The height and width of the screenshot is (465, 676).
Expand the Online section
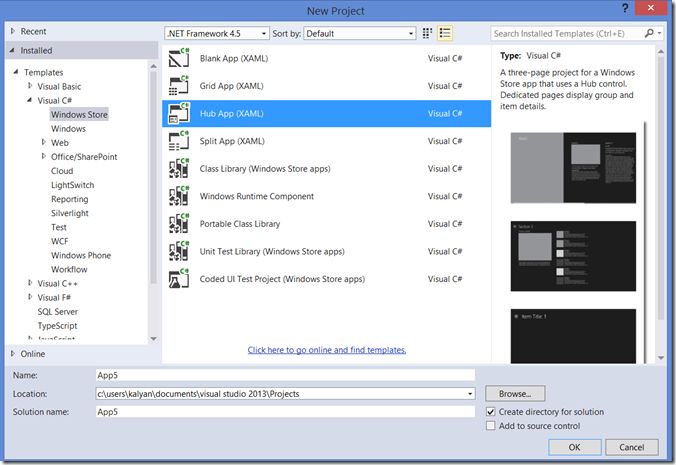tap(13, 353)
